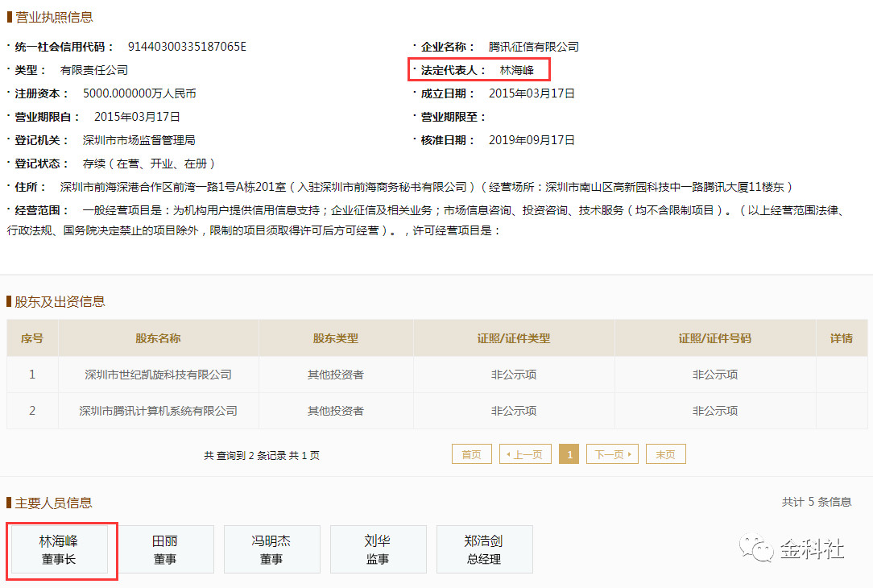The width and height of the screenshot is (873, 588).
Task: Go to previous page with 上一页
Action: [525, 454]
